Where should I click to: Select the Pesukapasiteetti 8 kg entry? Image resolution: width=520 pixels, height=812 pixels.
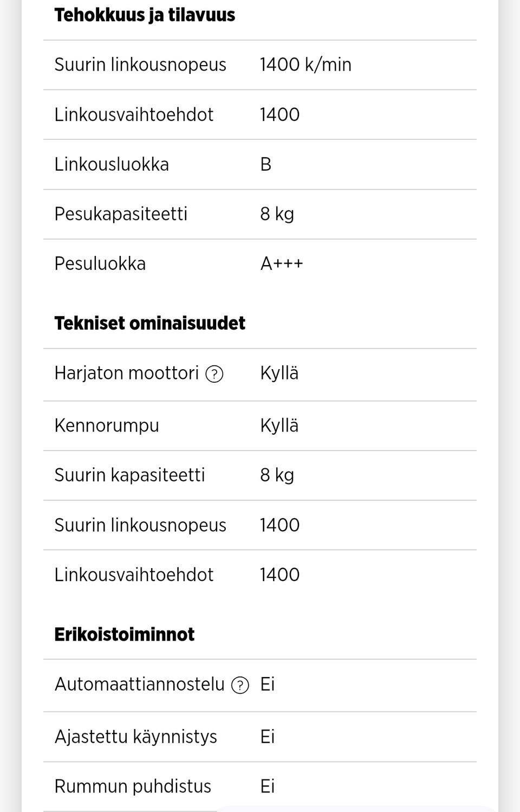tap(121, 214)
